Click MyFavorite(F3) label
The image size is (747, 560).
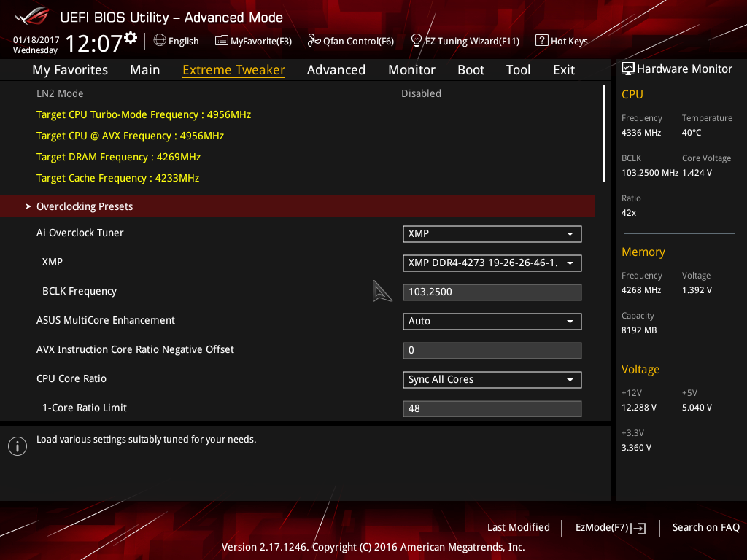point(261,41)
